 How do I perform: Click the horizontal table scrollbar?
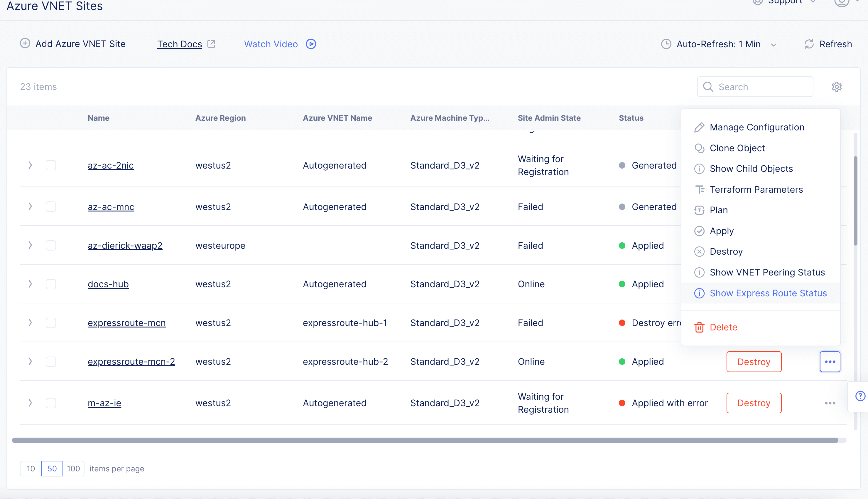425,440
